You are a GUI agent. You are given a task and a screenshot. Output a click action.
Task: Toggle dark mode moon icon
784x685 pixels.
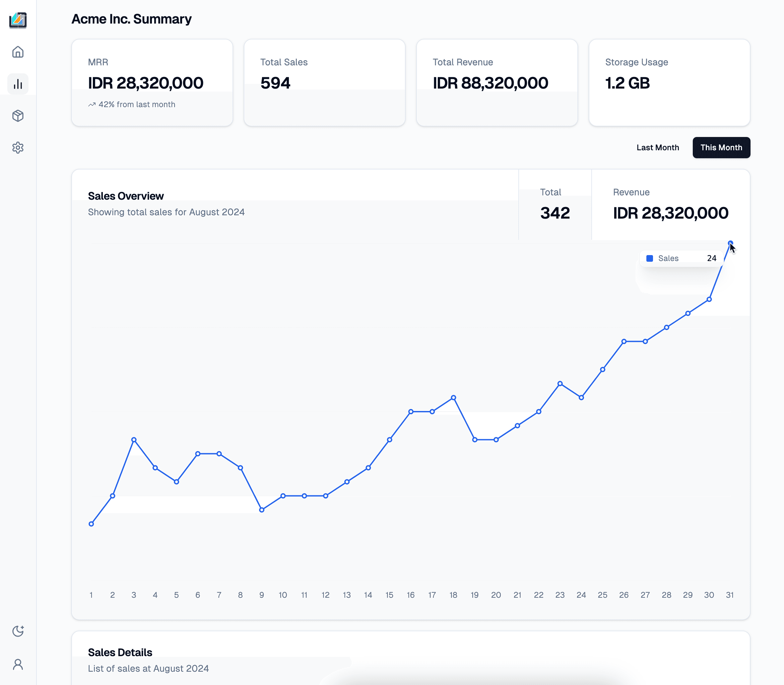[x=18, y=631]
